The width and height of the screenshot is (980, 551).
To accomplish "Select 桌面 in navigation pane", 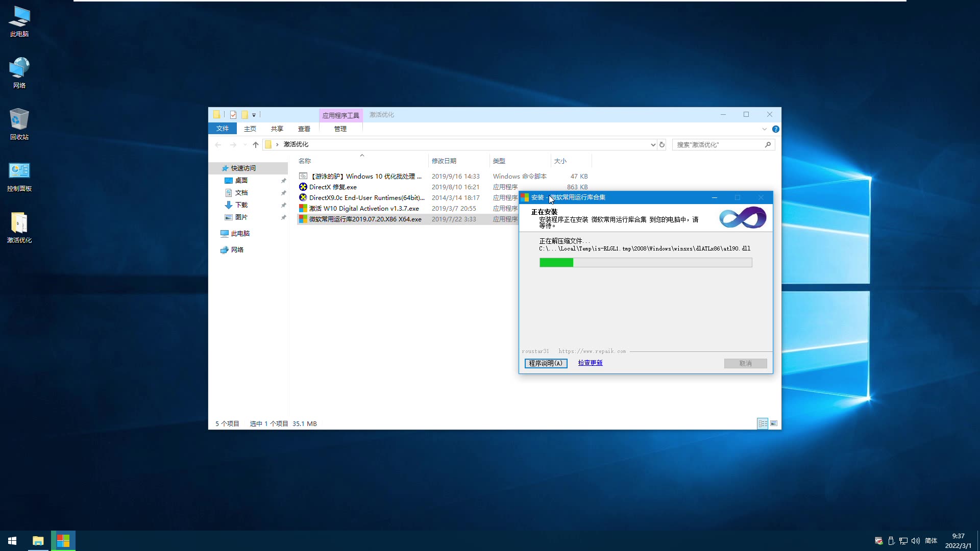I will tap(249, 181).
